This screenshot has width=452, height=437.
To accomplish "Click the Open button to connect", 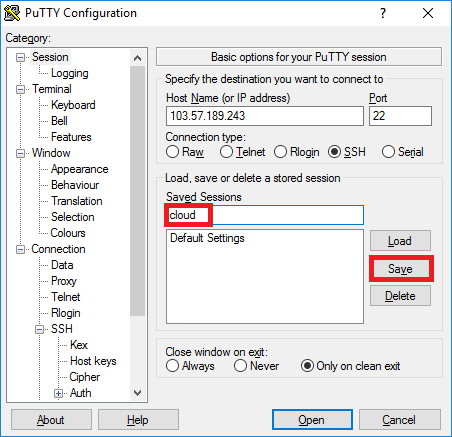I will pos(312,420).
